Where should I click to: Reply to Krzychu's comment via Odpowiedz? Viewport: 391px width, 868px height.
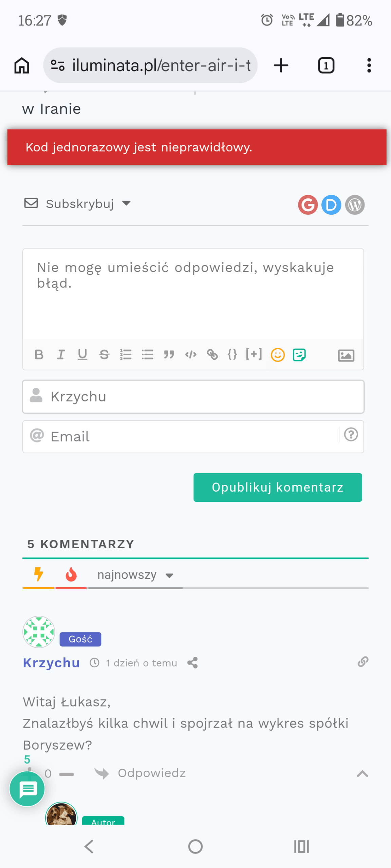pos(151,773)
